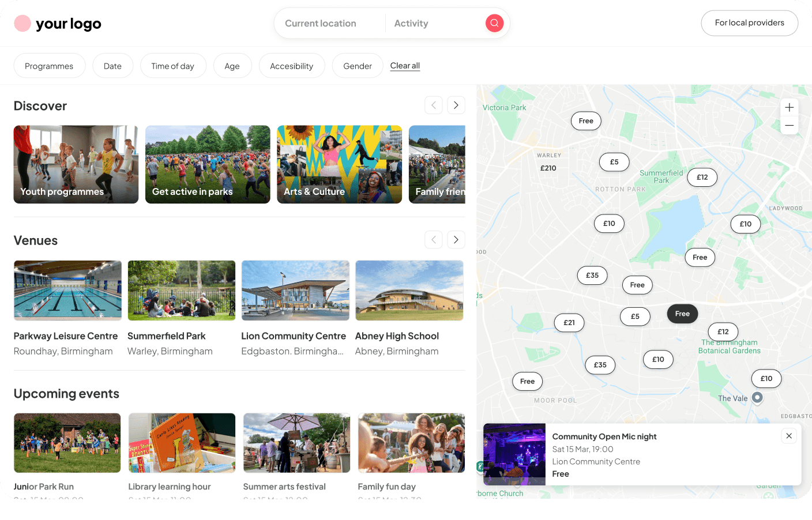
Task: Select the dark highlighted Free map marker
Action: tap(683, 314)
